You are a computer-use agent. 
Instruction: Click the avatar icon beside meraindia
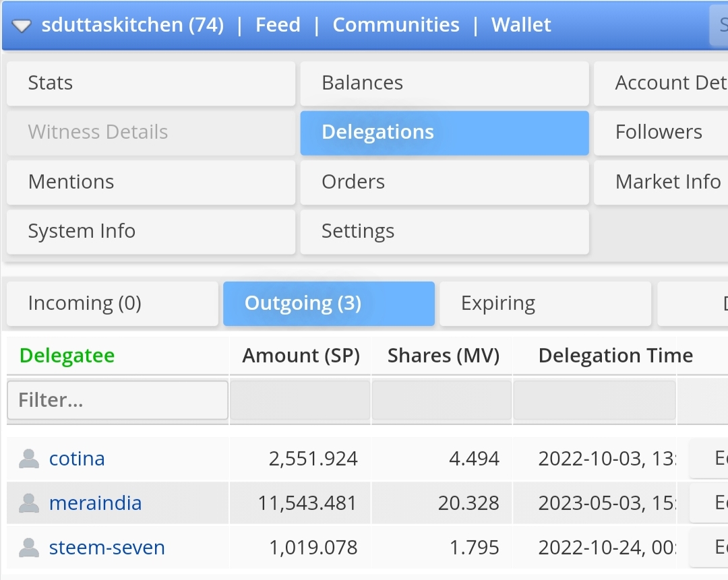point(28,503)
